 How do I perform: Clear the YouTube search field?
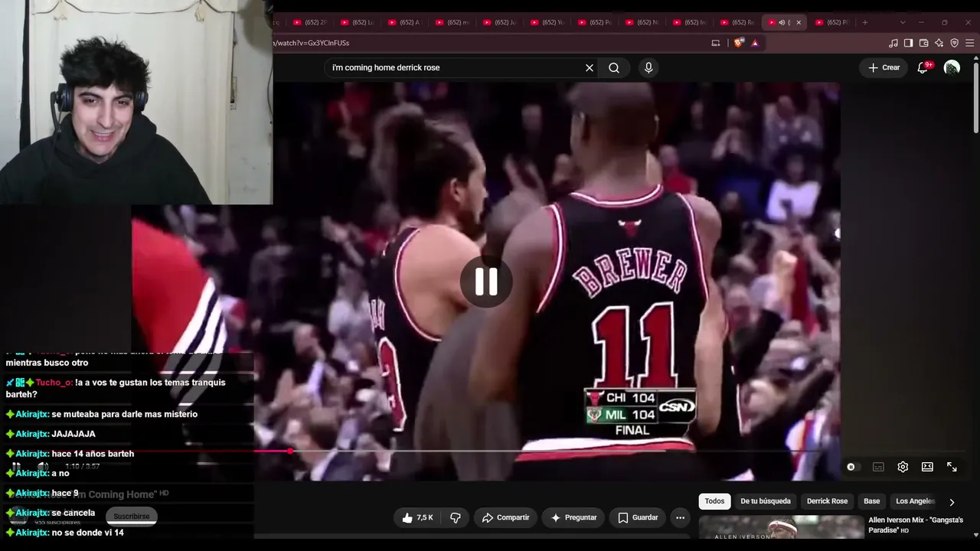point(590,68)
